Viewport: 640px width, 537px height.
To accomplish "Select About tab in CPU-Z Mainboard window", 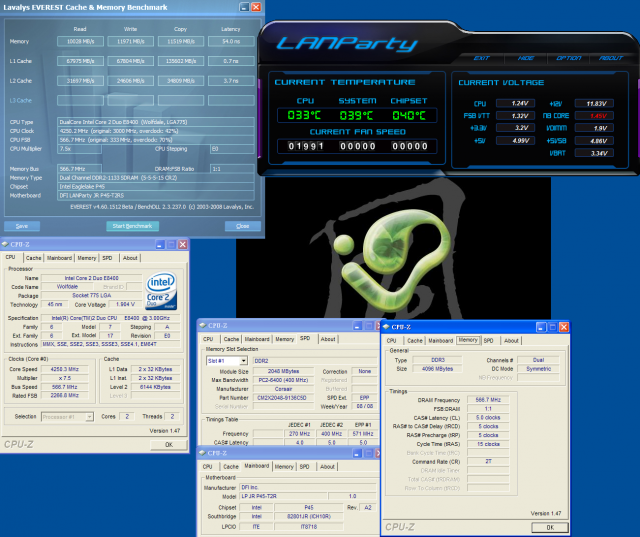I will (x=327, y=466).
